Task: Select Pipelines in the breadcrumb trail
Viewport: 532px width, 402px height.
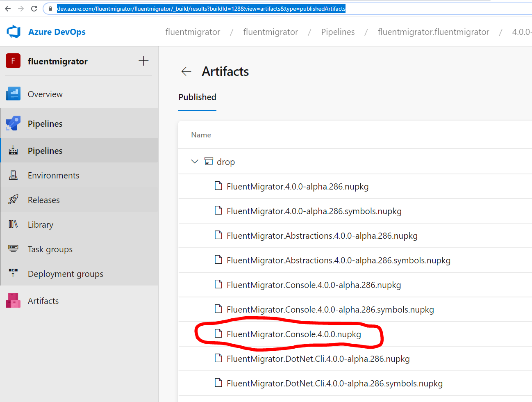Action: [x=338, y=32]
